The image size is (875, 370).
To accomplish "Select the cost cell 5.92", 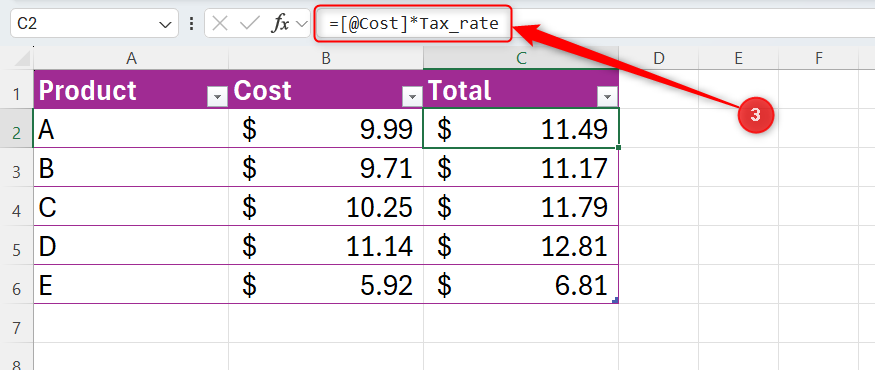I will pyautogui.click(x=326, y=285).
